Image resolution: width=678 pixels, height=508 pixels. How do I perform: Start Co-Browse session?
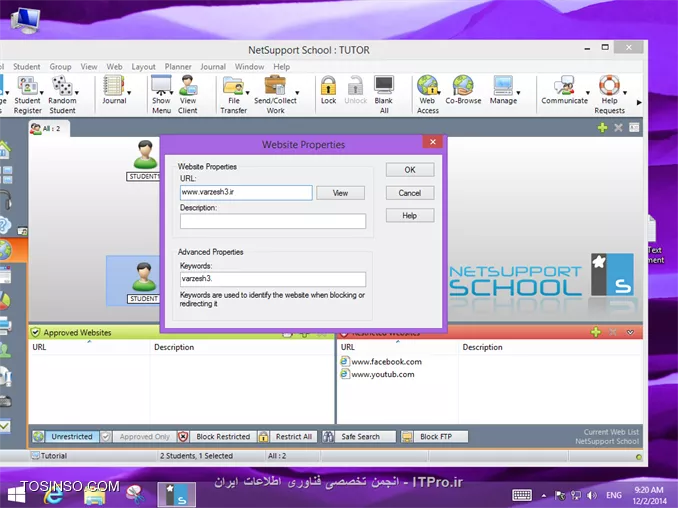click(463, 90)
